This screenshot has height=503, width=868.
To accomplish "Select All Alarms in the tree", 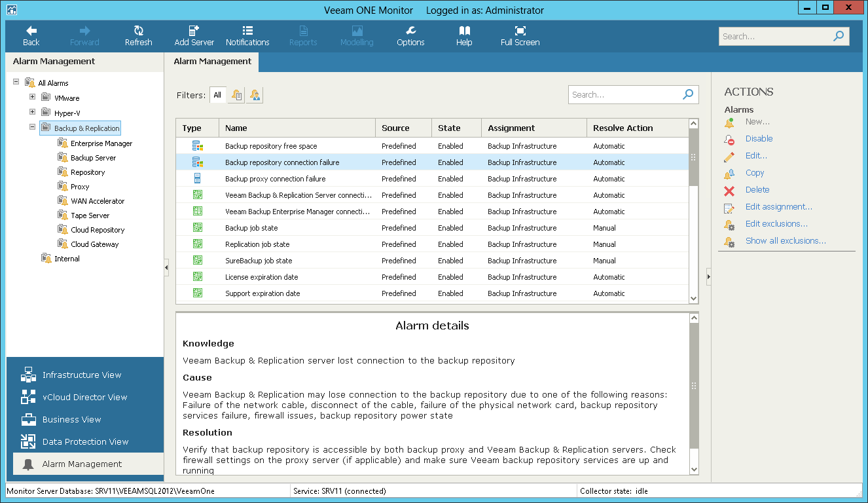I will point(53,83).
